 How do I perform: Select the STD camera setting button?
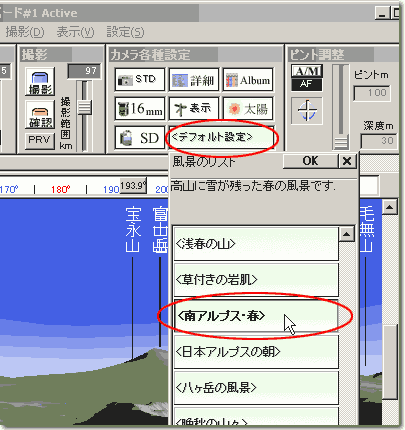tap(140, 80)
